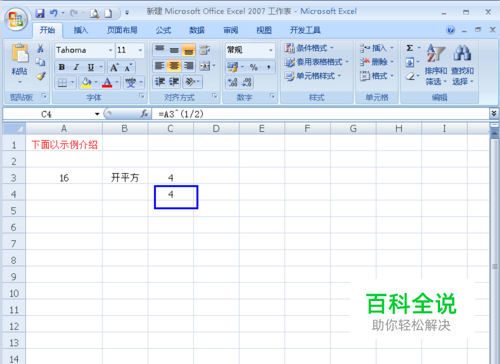The width and height of the screenshot is (500, 364).
Task: Switch to the Data tab
Action: (197, 30)
